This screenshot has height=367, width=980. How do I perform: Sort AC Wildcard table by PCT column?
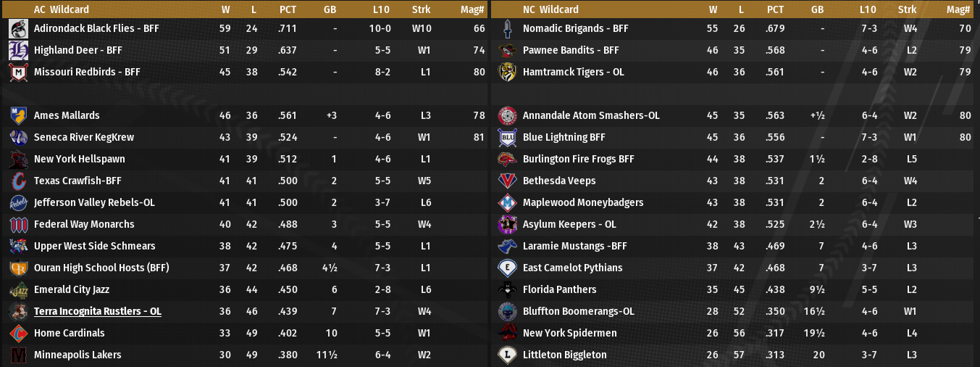point(288,10)
